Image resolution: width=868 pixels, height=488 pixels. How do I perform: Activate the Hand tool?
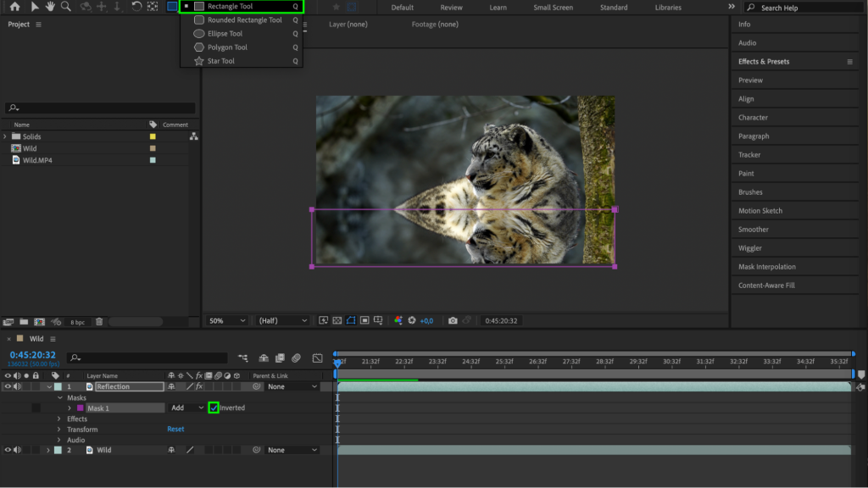pos(50,7)
